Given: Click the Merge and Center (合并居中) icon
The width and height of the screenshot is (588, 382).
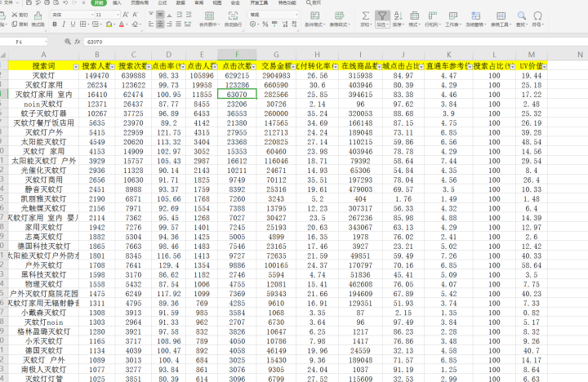Looking at the screenshot, I should (207, 16).
